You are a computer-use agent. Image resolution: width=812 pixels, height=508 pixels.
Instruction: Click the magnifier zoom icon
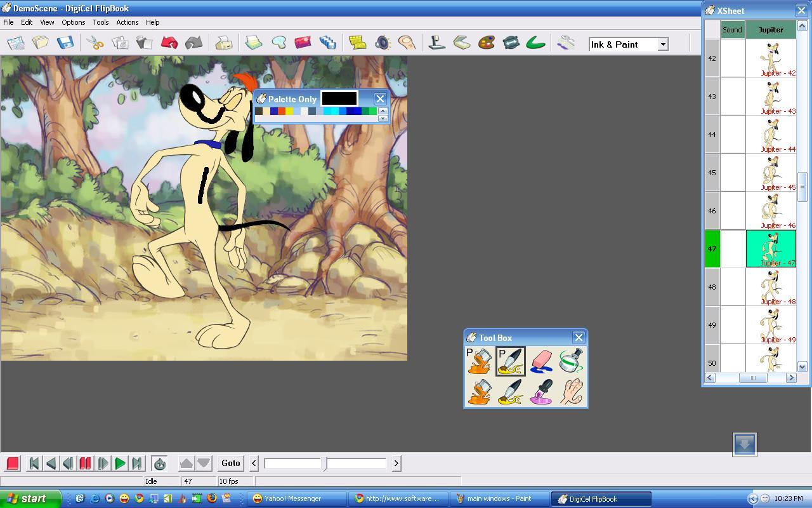point(278,43)
